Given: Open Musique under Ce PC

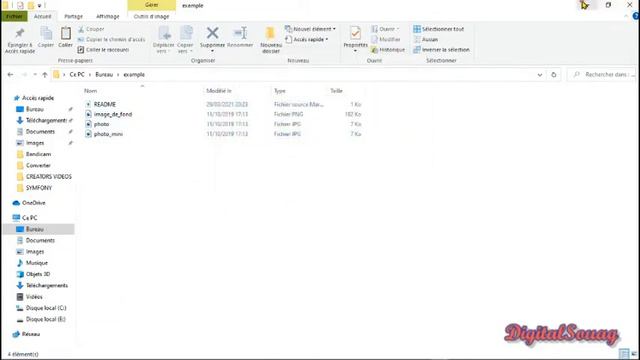Looking at the screenshot, I should pos(37,263).
